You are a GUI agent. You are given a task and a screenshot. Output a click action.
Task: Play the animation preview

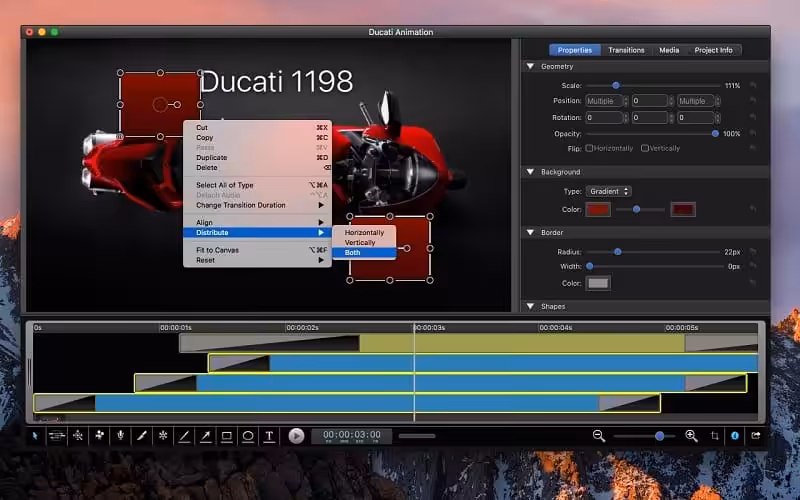point(296,436)
